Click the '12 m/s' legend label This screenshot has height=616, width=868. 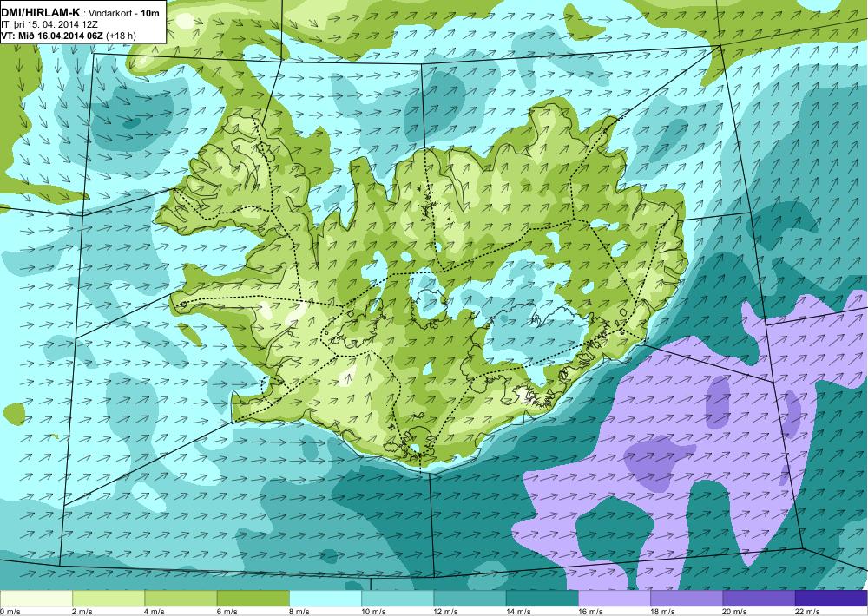pyautogui.click(x=446, y=612)
